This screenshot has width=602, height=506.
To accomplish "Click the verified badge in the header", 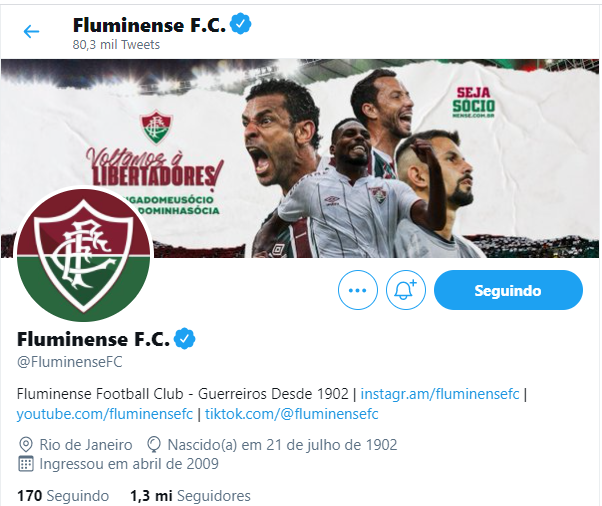I will [x=240, y=24].
